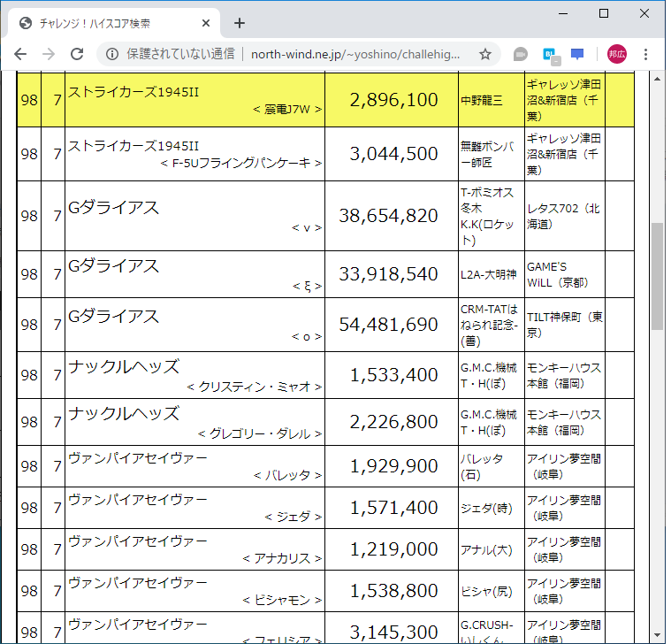The image size is (671, 644).
Task: Select < F-5Uフライングパンケーキ > text
Action: point(241,163)
